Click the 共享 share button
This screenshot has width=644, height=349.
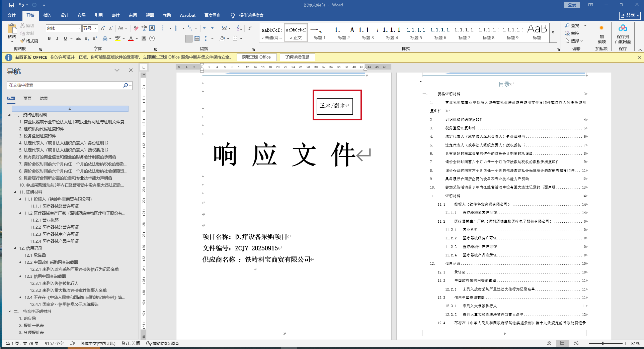pyautogui.click(x=630, y=15)
